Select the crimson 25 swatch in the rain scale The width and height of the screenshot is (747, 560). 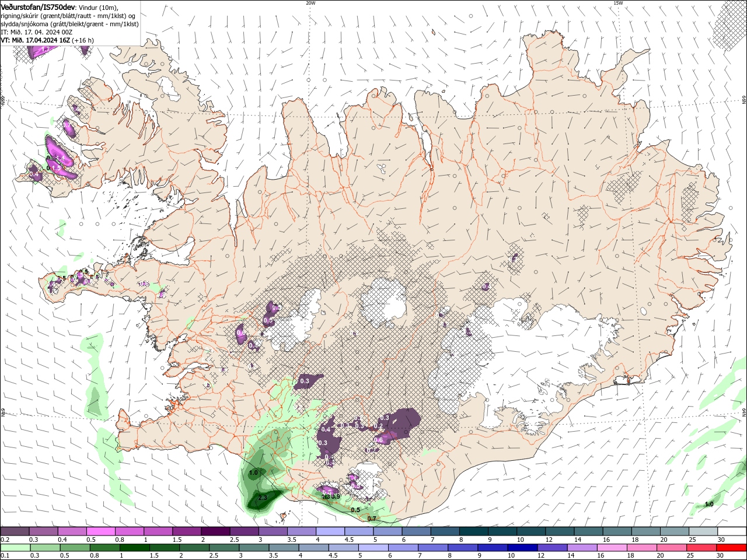coord(701,548)
